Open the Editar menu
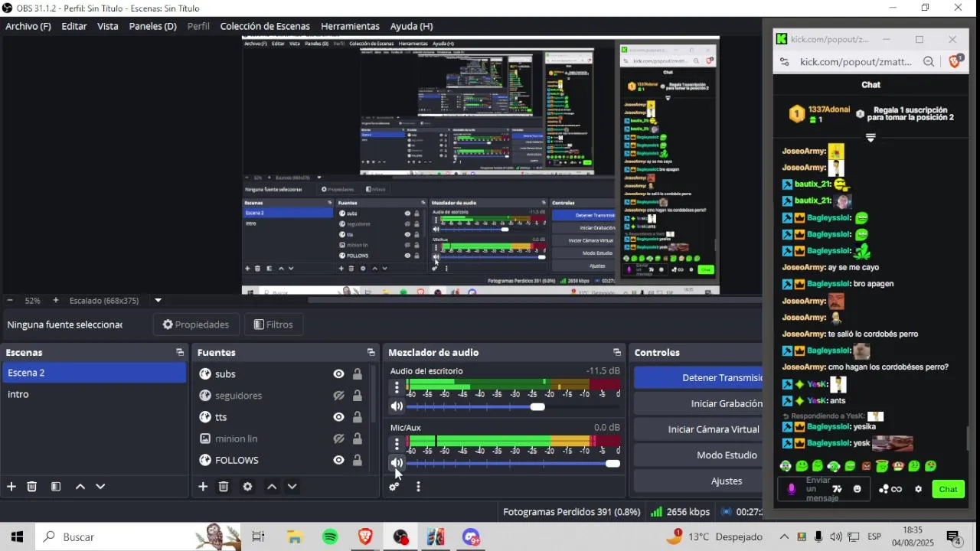This screenshot has width=980, height=551. click(x=74, y=26)
